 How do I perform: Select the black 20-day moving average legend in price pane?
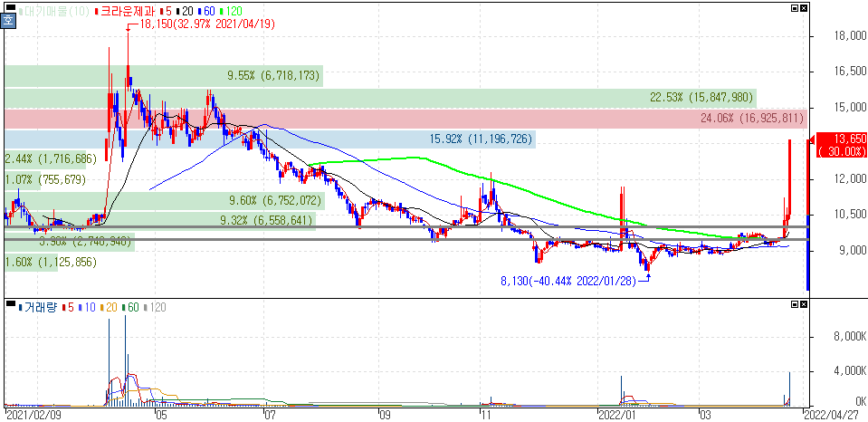click(186, 11)
